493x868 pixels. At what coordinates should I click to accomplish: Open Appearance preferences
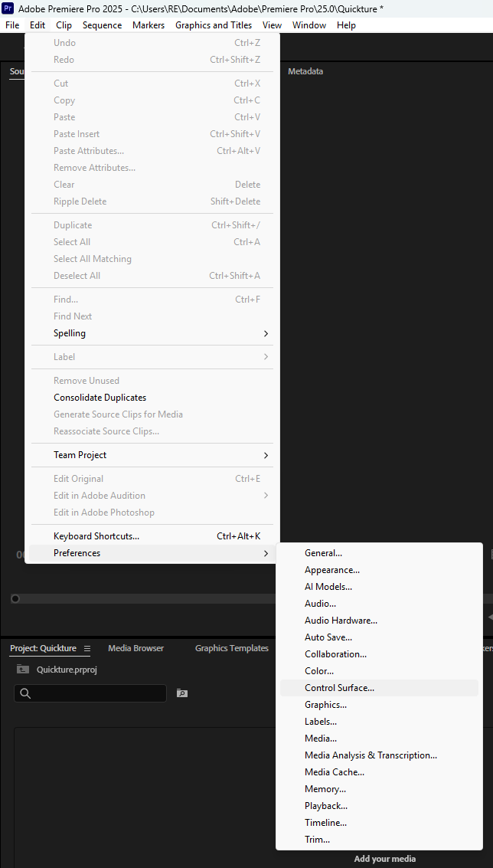coord(379,570)
